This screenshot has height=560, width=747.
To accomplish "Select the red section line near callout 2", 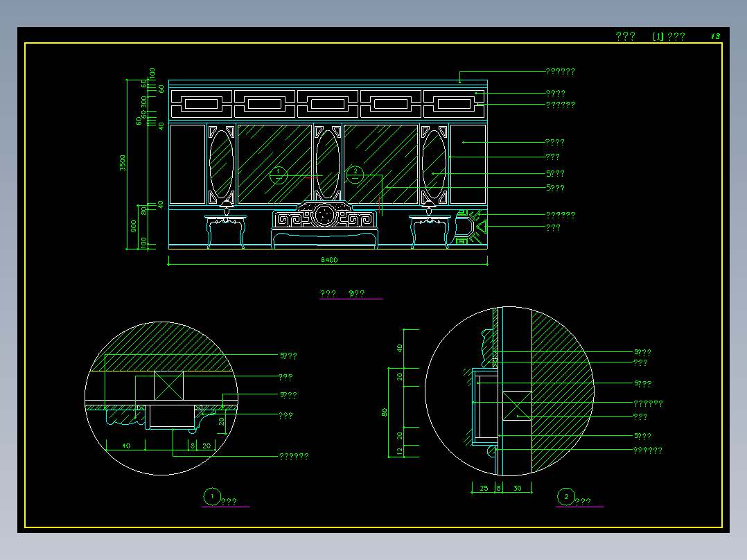I will [380, 205].
